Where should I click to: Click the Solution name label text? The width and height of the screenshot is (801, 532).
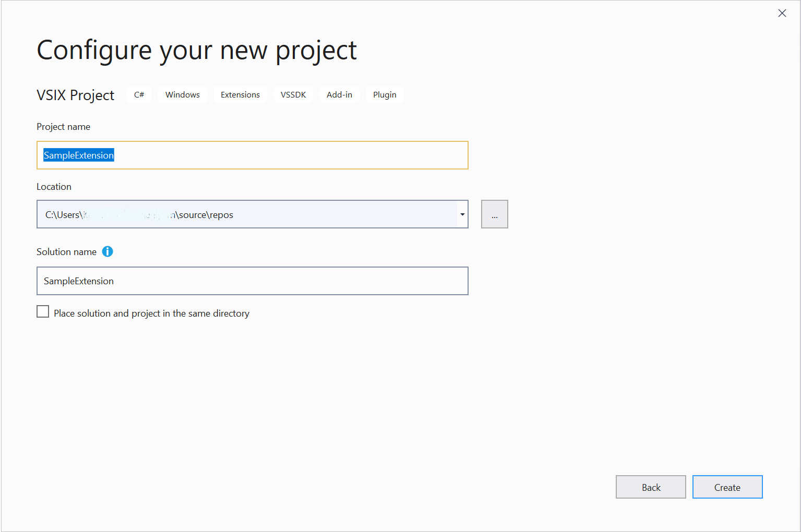(x=66, y=252)
